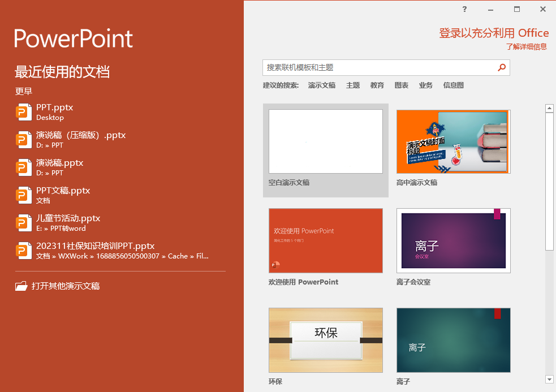Minimize the PowerPoint window
Image resolution: width=556 pixels, height=392 pixels.
coord(491,10)
